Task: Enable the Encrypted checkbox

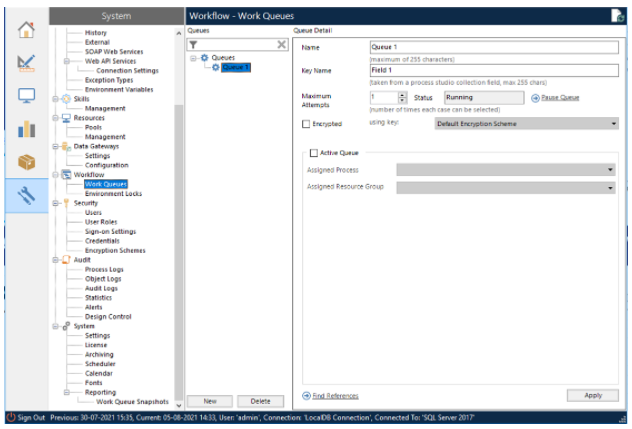Action: click(x=306, y=124)
